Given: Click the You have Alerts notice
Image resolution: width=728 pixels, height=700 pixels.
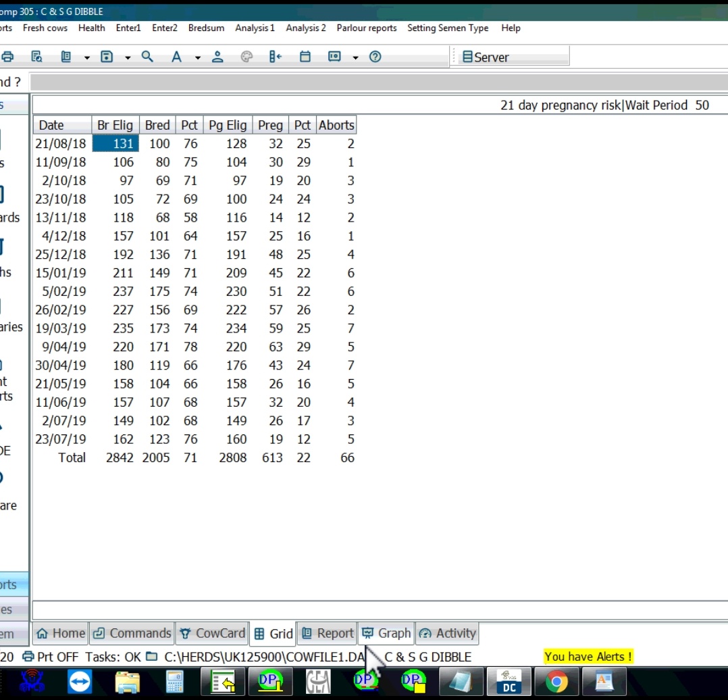Looking at the screenshot, I should pos(588,657).
